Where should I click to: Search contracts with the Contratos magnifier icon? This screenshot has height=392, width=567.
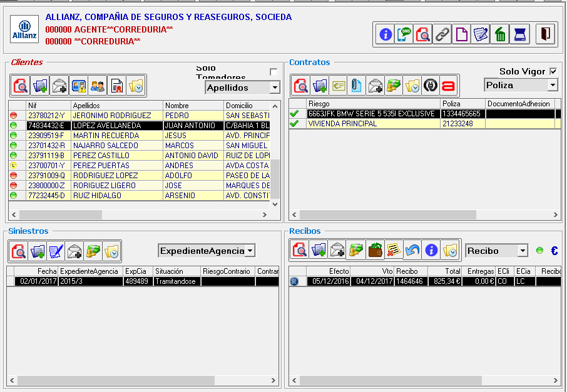click(301, 86)
